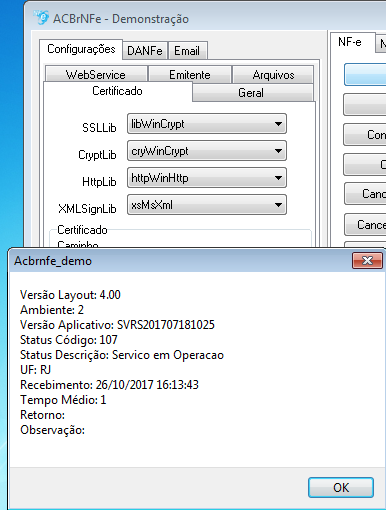Image resolution: width=386 pixels, height=510 pixels.
Task: Expand the XMLSignLib dropdown arrow
Action: click(x=278, y=205)
